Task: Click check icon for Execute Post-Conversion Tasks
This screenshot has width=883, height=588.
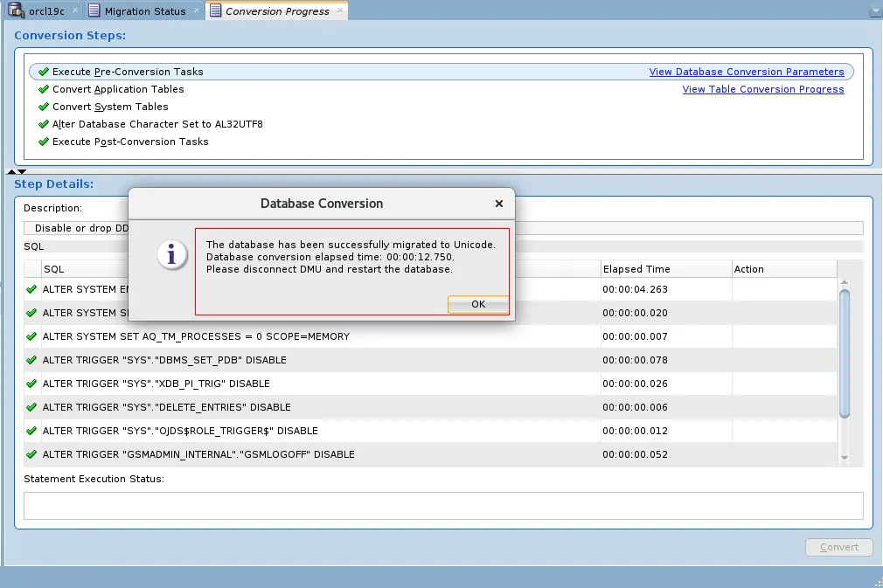Action: point(44,142)
